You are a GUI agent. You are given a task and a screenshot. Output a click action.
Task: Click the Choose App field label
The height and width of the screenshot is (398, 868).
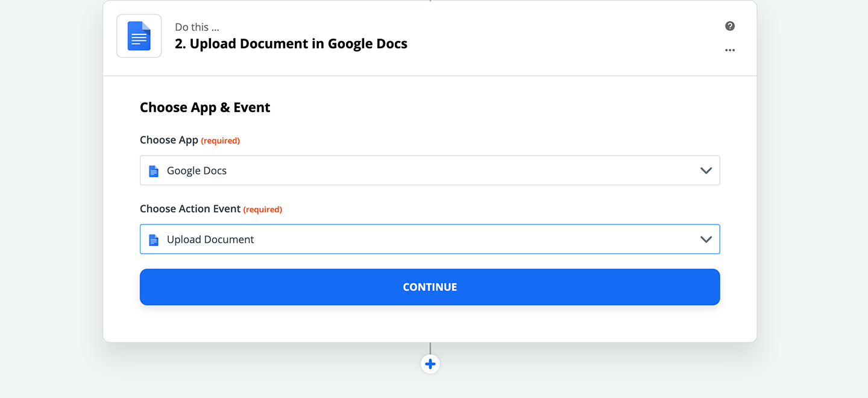tap(169, 140)
